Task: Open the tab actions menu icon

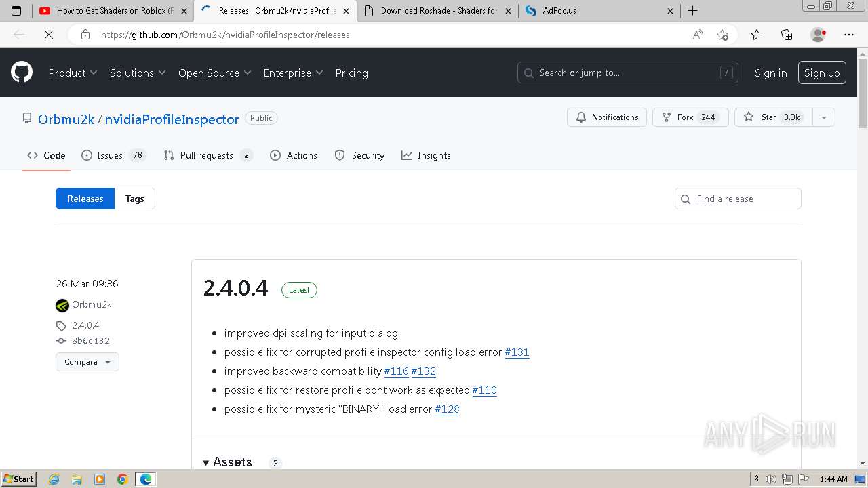Action: tap(16, 11)
